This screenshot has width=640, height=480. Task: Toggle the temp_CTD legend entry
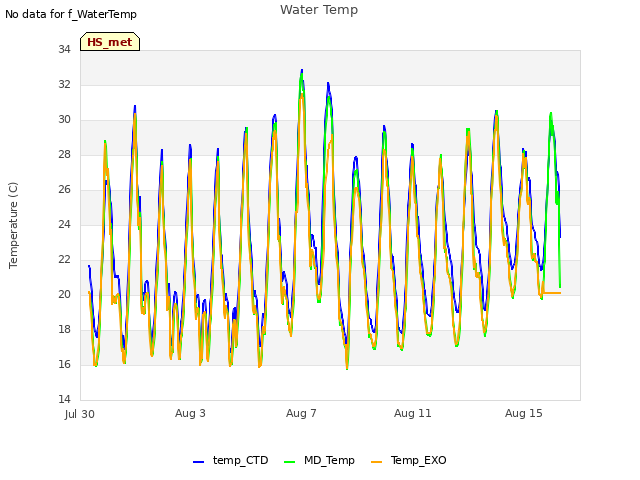tap(231, 460)
